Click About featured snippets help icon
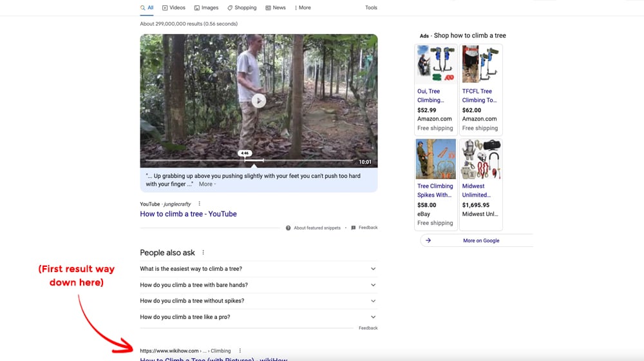Image resolution: width=644 pixels, height=361 pixels. (289, 228)
